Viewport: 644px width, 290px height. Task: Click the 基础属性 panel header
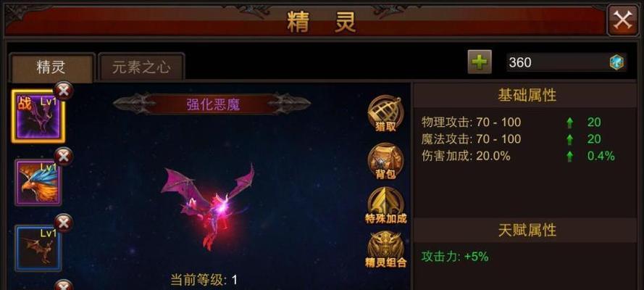(527, 96)
